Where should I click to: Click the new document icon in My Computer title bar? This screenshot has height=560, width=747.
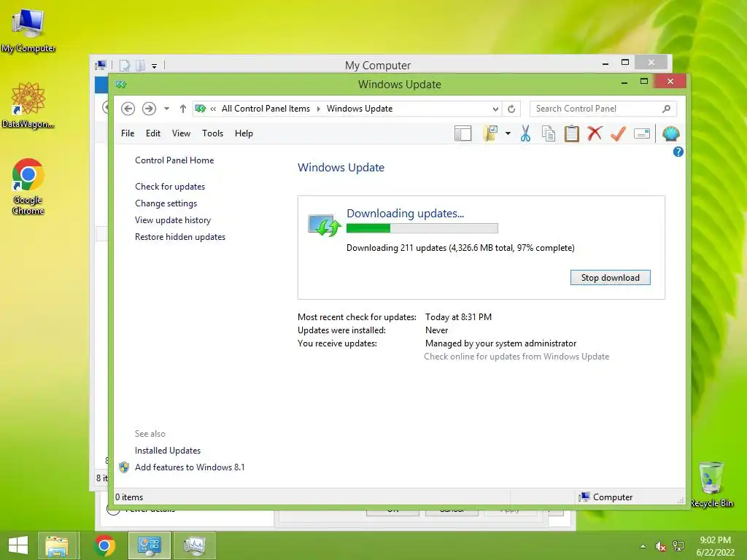124,65
